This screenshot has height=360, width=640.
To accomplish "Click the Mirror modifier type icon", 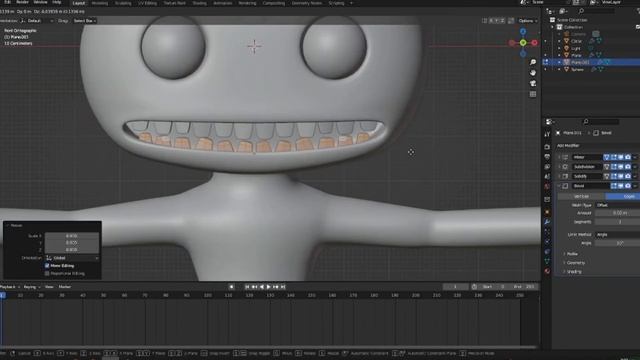I will click(x=565, y=157).
